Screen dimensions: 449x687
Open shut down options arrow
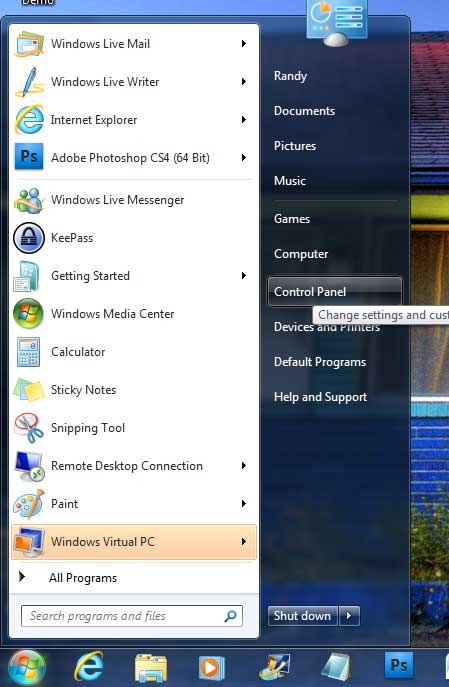(349, 616)
